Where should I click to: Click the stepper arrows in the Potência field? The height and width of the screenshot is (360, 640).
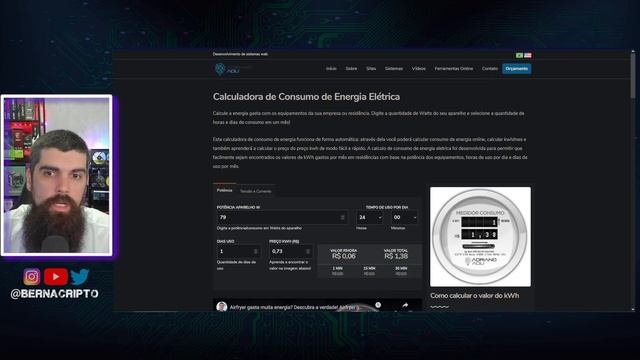tap(342, 218)
